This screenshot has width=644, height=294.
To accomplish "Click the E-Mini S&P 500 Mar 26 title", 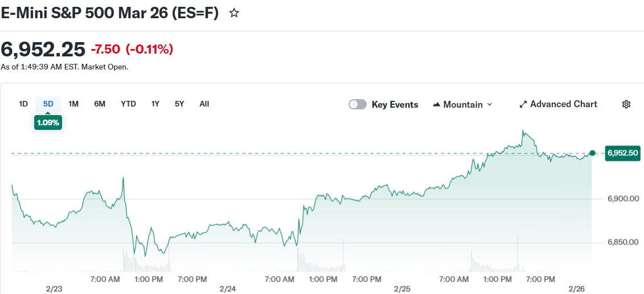I will pyautogui.click(x=110, y=13).
